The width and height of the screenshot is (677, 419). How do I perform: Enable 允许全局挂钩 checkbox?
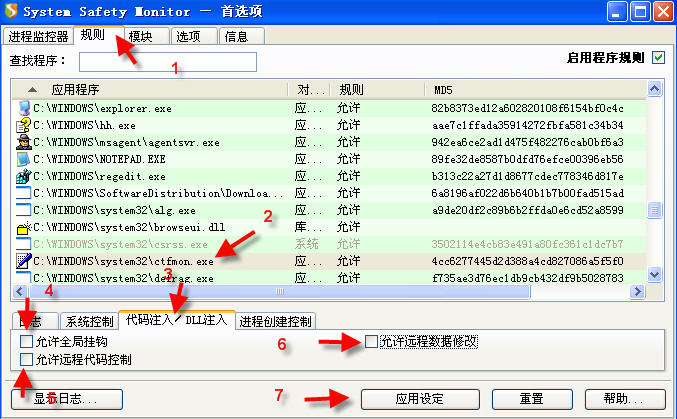(26, 341)
